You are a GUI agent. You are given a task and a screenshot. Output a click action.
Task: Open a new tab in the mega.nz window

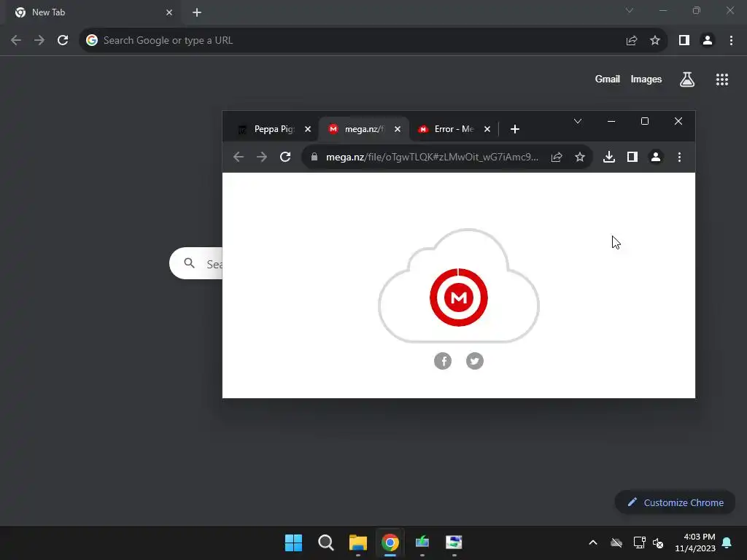click(514, 129)
